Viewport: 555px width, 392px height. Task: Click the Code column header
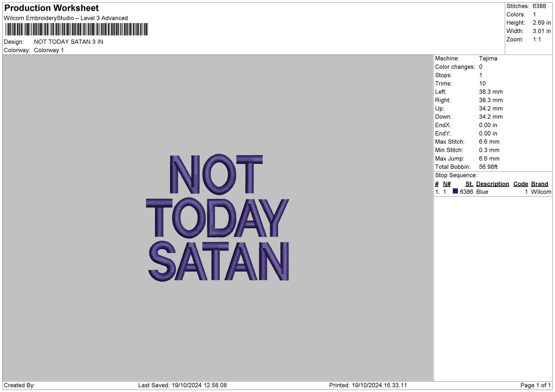521,184
